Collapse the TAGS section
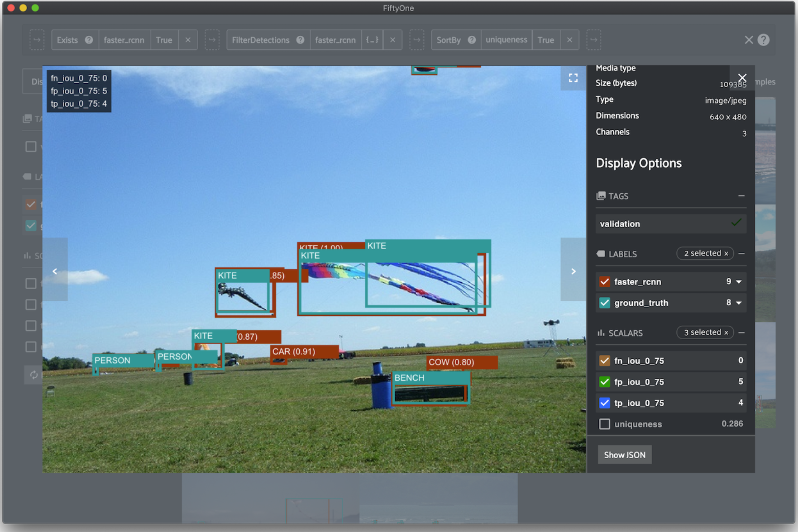 [x=741, y=196]
